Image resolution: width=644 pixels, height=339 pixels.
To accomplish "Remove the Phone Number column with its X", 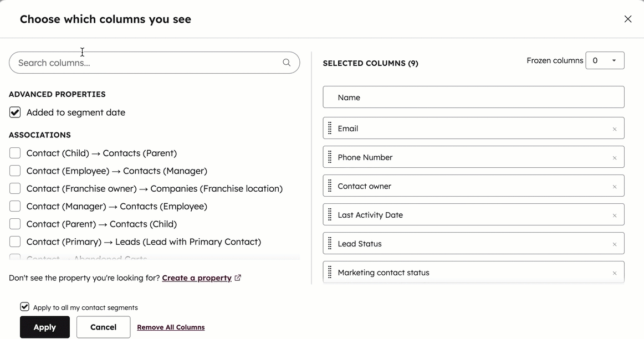I will point(615,157).
